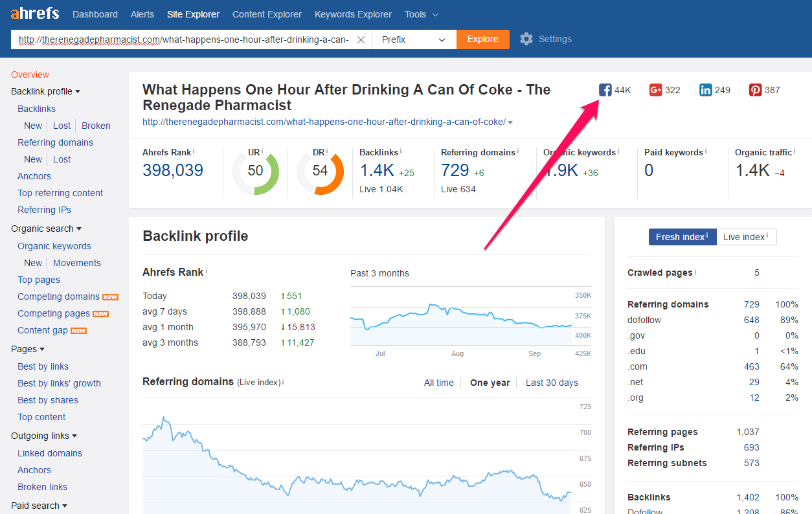Open the Content gap link

point(43,330)
